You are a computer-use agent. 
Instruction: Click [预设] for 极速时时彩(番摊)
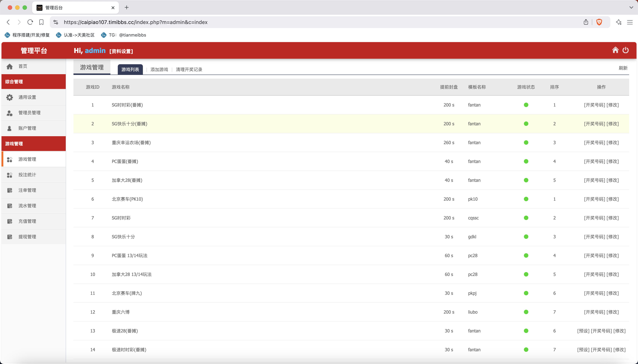(x=583, y=350)
